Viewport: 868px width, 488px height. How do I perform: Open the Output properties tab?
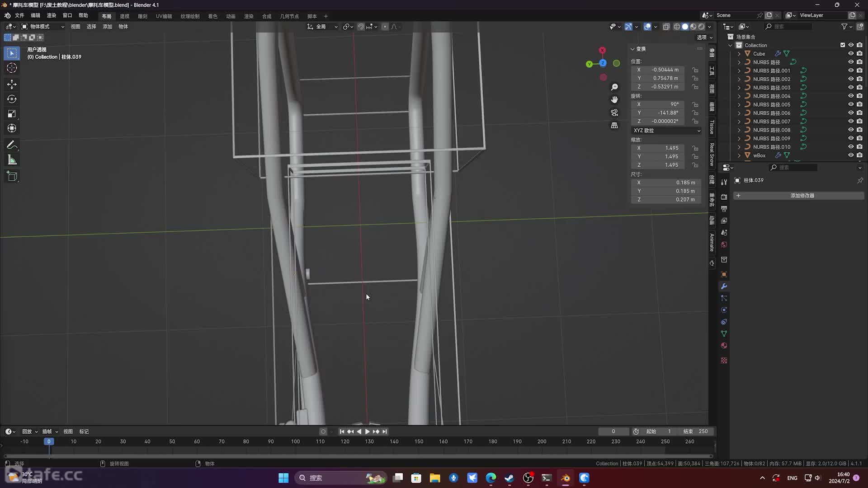(x=724, y=209)
